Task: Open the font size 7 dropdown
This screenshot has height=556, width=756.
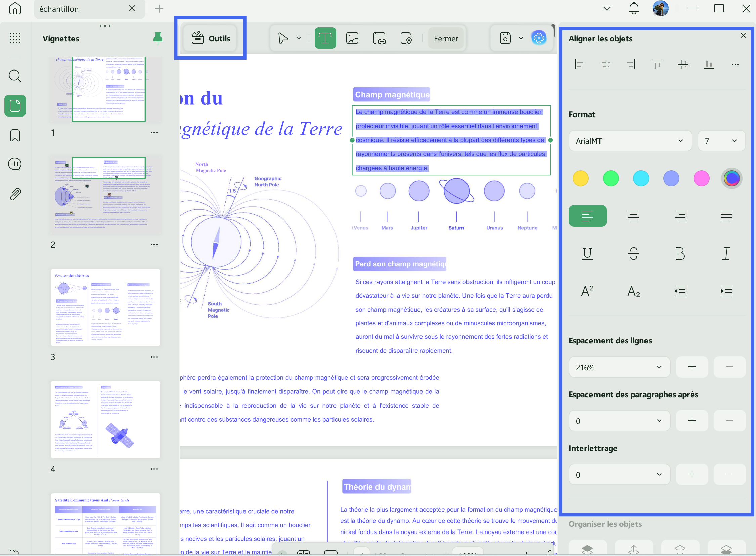Action: click(x=721, y=141)
